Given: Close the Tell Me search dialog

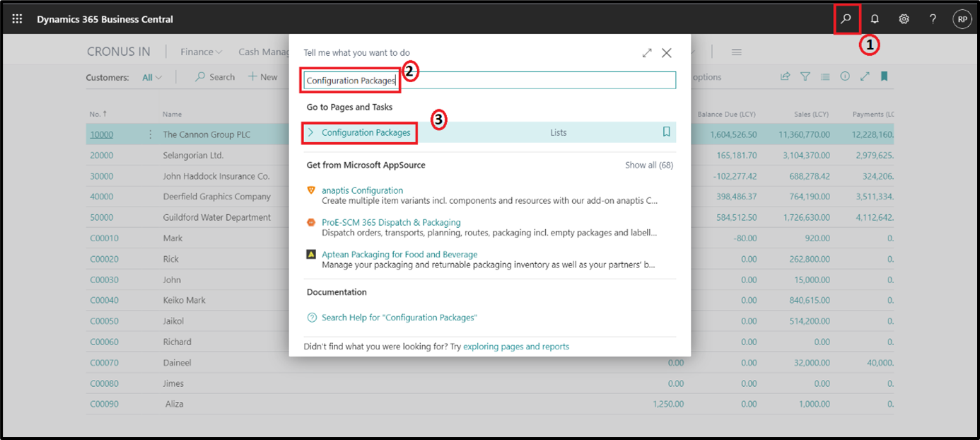Looking at the screenshot, I should click(x=667, y=53).
